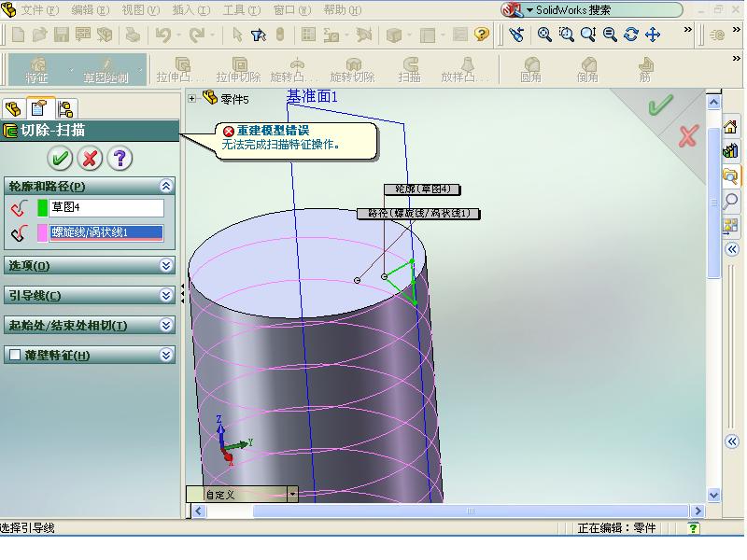Viewport: 747px width, 560px height.
Task: Click the Undo arrow in toolbar
Action: tap(163, 35)
